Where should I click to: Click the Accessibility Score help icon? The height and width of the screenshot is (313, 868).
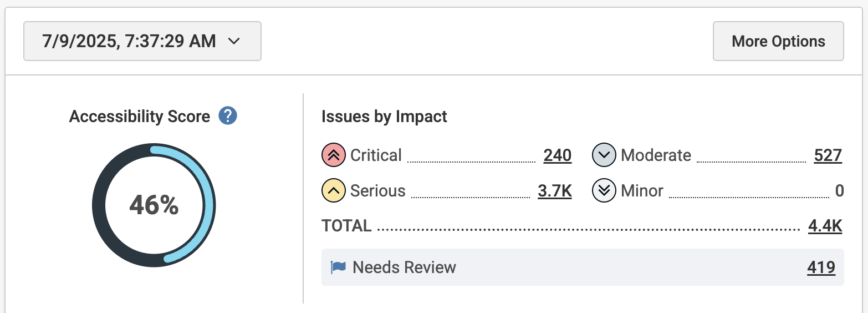click(228, 117)
